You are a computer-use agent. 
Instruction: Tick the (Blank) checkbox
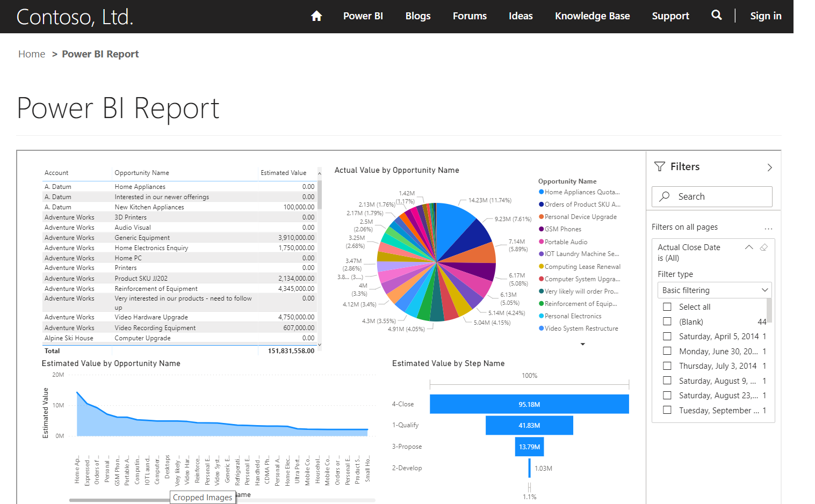667,322
